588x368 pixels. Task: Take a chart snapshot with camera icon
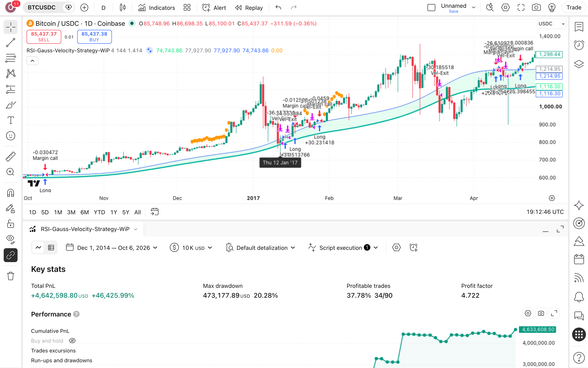click(x=536, y=8)
